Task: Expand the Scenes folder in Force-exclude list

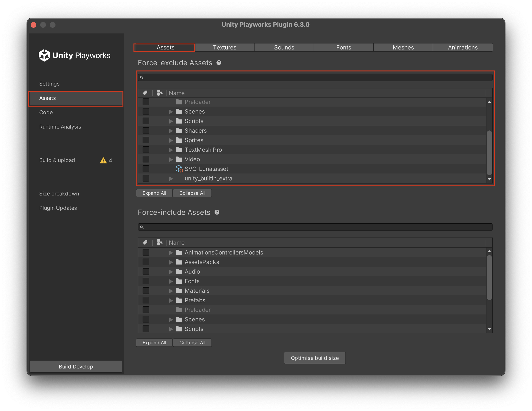Action: [171, 112]
